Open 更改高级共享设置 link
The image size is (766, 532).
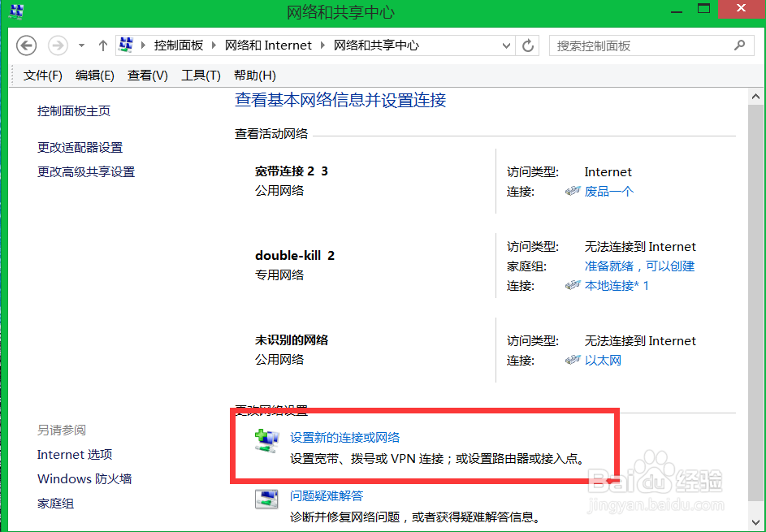coord(86,171)
